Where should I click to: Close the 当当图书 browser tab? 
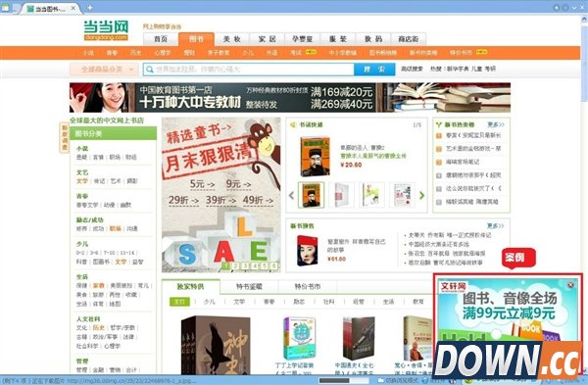click(x=73, y=8)
